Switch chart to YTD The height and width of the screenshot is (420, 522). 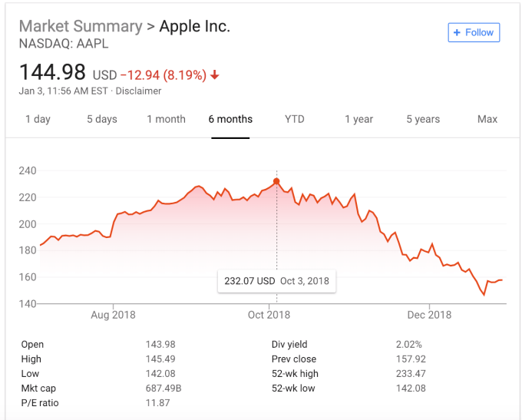click(x=295, y=119)
